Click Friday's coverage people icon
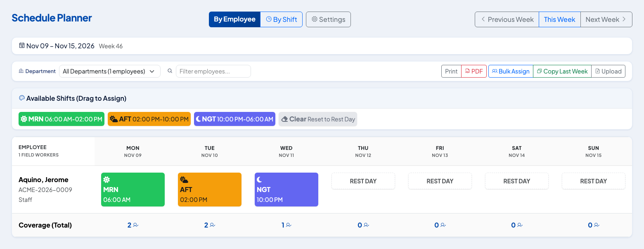 443,225
